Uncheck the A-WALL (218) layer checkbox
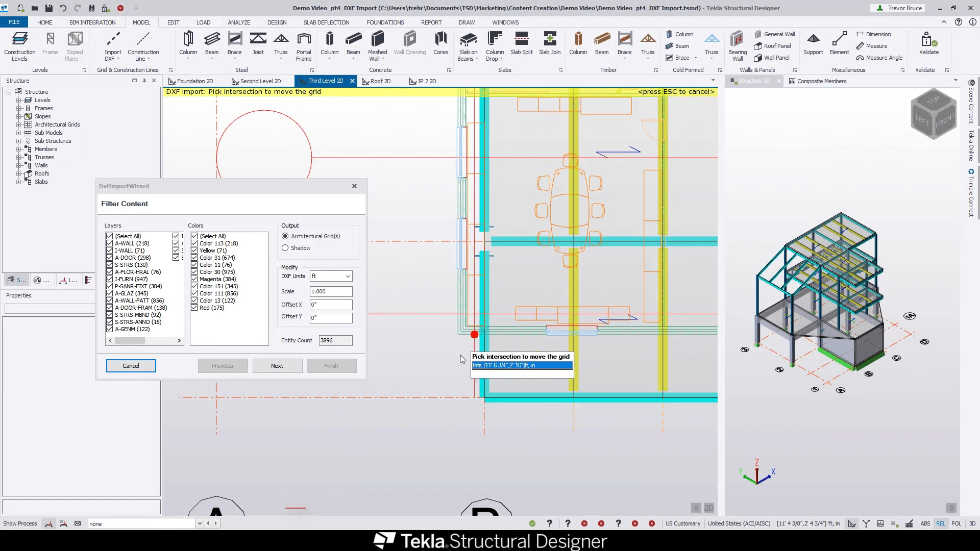Image resolution: width=980 pixels, height=551 pixels. (110, 243)
